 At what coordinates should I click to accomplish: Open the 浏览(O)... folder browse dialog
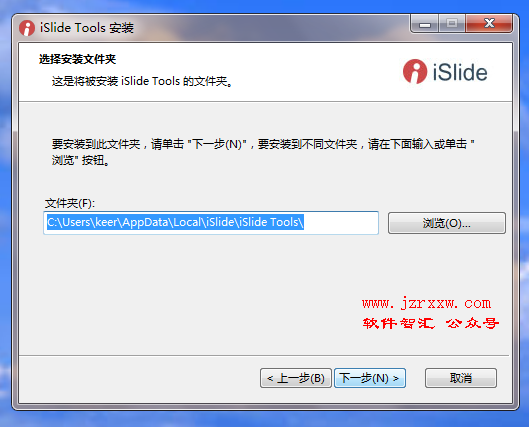(x=446, y=223)
